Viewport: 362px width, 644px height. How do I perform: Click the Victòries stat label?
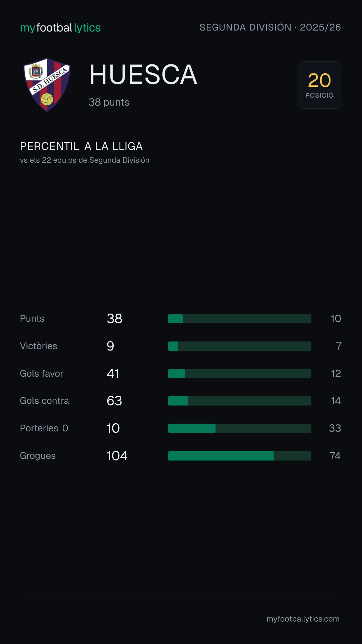click(39, 346)
